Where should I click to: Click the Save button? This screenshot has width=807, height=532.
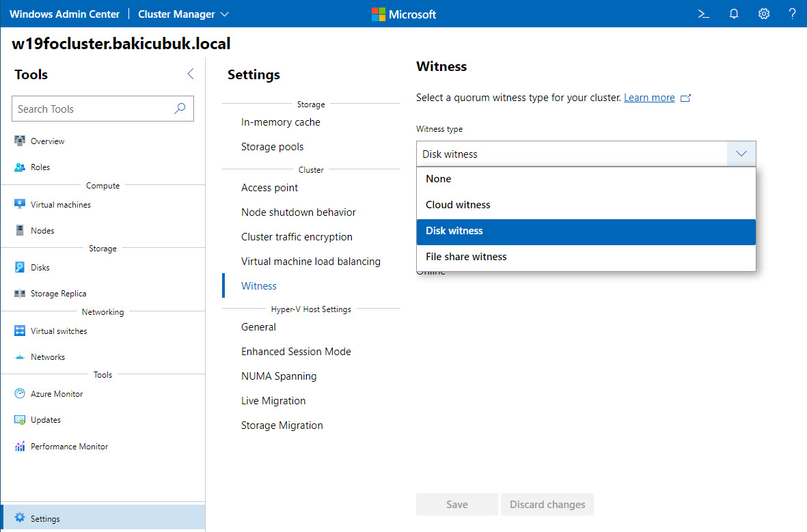[457, 504]
